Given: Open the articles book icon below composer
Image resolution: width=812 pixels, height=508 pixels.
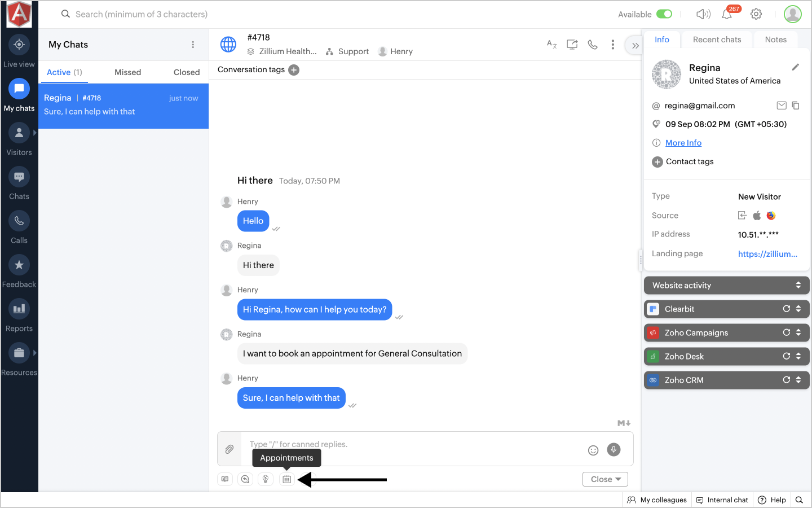Looking at the screenshot, I should tap(225, 479).
